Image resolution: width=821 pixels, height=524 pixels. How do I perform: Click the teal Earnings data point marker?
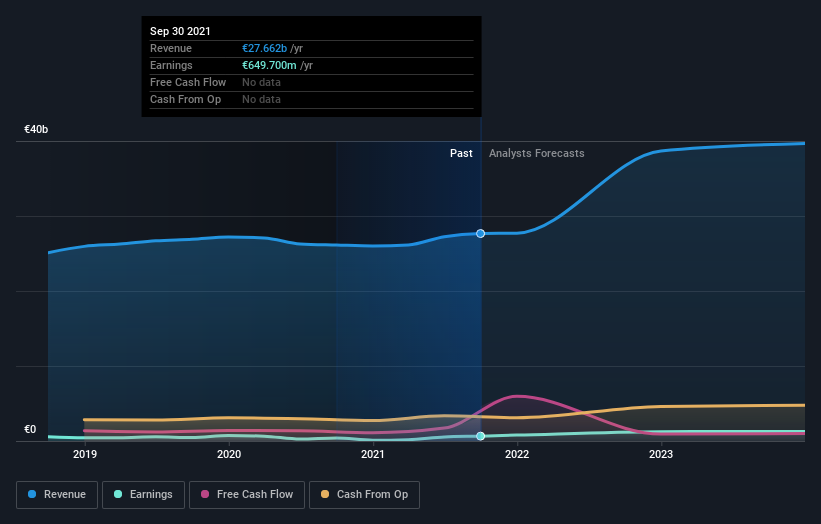pyautogui.click(x=480, y=436)
